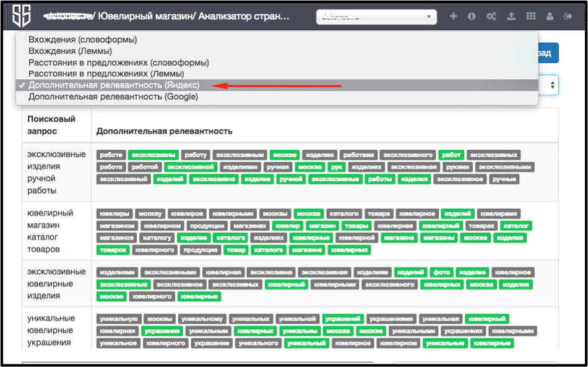Open settings via the gears icon
Image resolution: width=588 pixels, height=367 pixels.
click(491, 17)
